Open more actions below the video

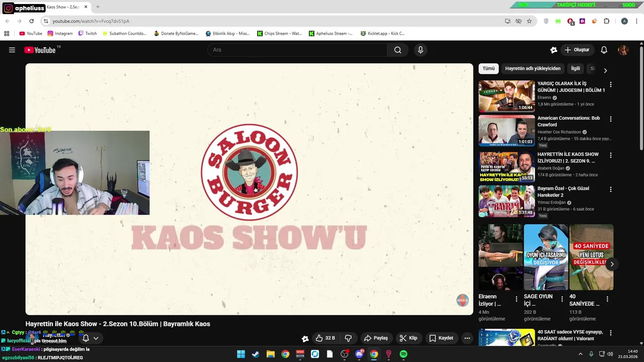pyautogui.click(x=467, y=338)
